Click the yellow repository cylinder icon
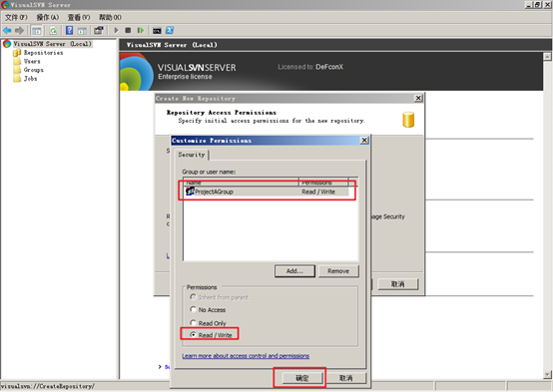The width and height of the screenshot is (553, 392). pyautogui.click(x=408, y=120)
